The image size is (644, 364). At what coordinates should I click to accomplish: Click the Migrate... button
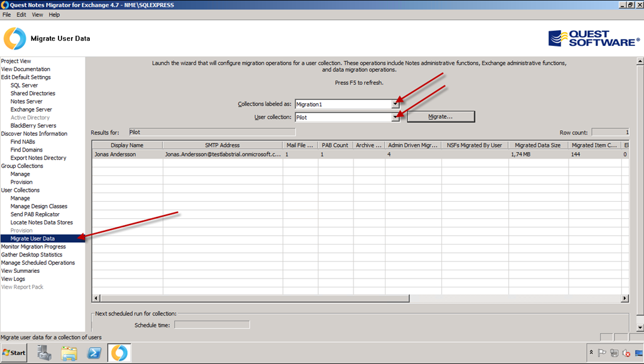[441, 116]
